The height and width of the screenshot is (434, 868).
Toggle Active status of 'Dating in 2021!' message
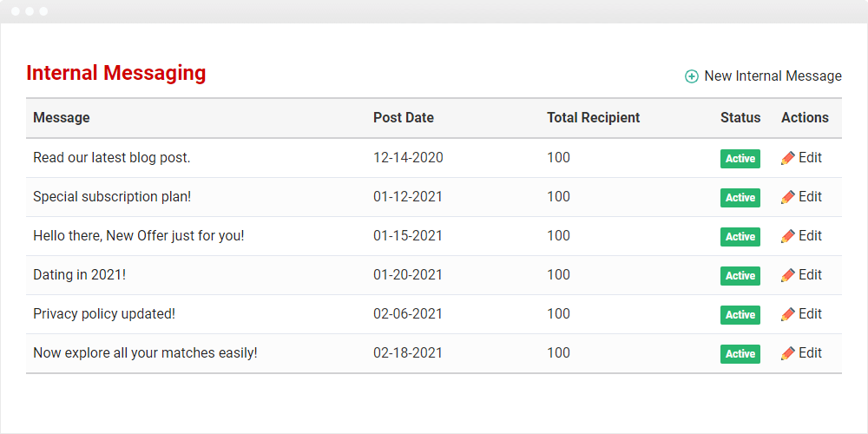[x=740, y=276]
